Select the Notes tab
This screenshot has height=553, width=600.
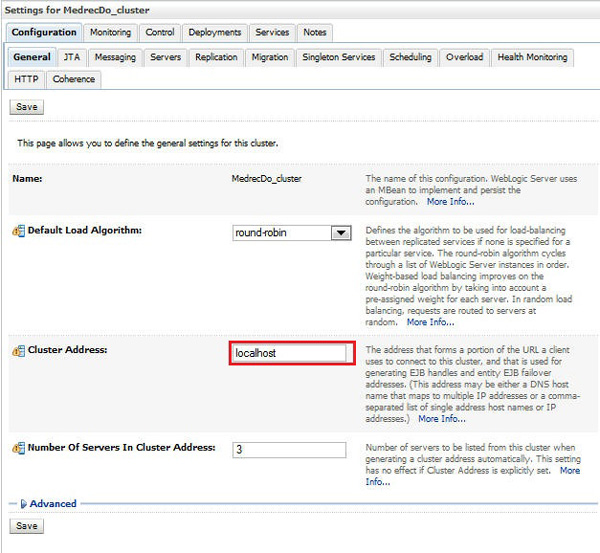click(x=315, y=33)
